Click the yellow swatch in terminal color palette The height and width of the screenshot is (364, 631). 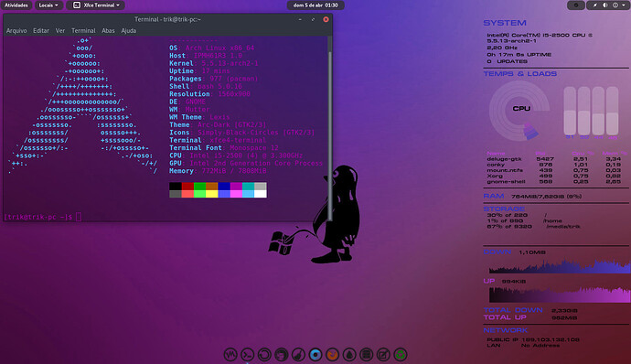tap(211, 194)
